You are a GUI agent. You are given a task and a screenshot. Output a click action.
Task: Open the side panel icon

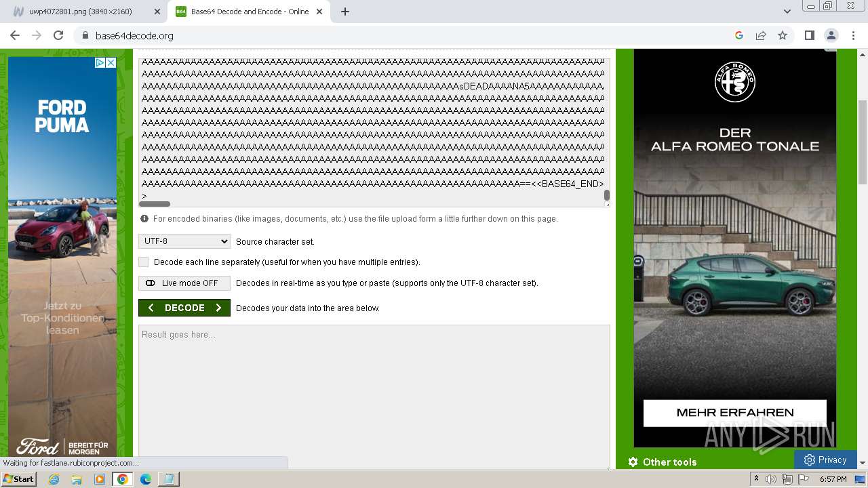809,35
